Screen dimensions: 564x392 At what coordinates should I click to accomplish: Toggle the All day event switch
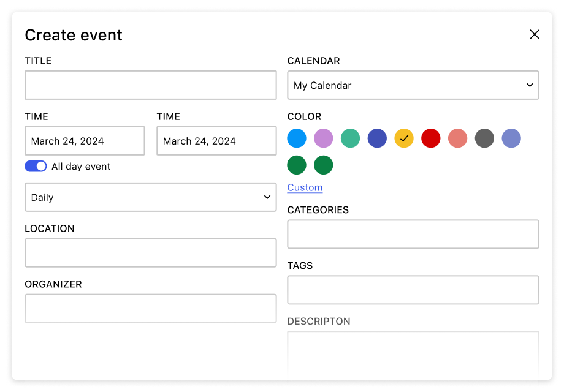[36, 166]
